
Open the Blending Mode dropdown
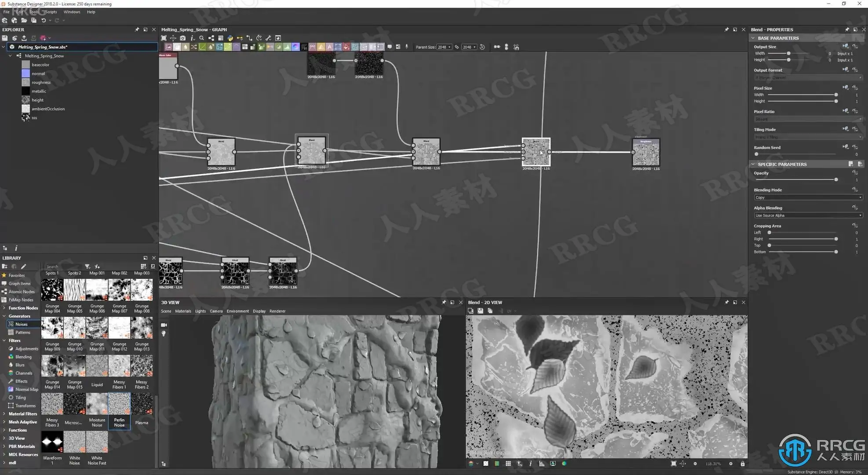point(807,197)
